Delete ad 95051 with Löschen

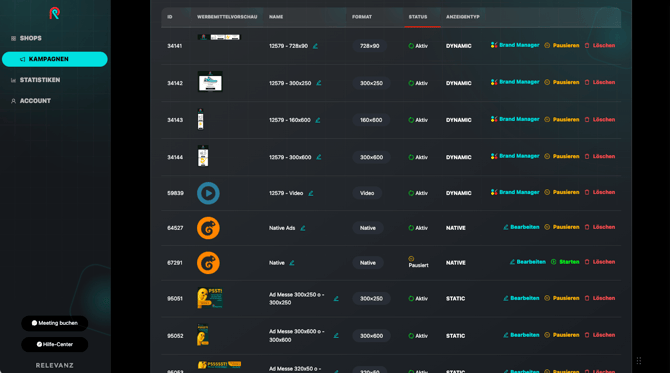(x=600, y=298)
